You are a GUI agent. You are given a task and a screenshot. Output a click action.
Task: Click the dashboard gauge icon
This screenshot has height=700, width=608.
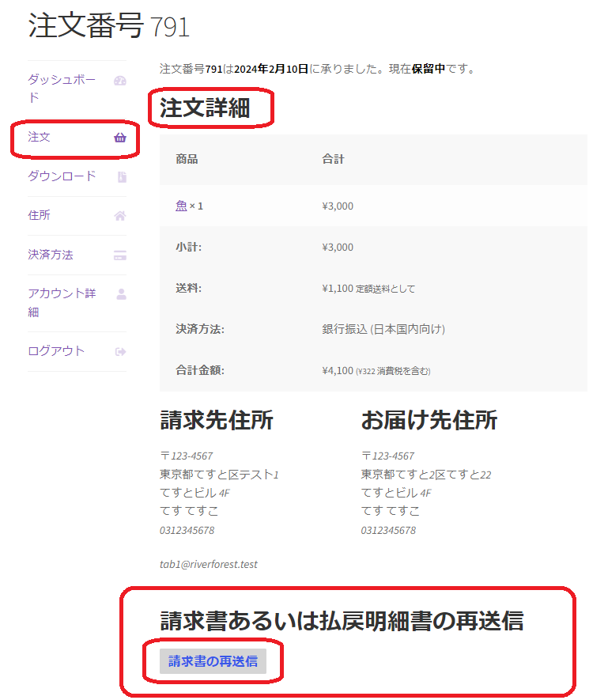coord(120,81)
